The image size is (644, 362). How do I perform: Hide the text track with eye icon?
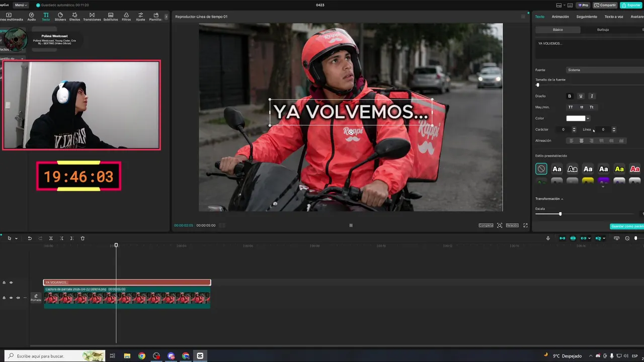11,283
